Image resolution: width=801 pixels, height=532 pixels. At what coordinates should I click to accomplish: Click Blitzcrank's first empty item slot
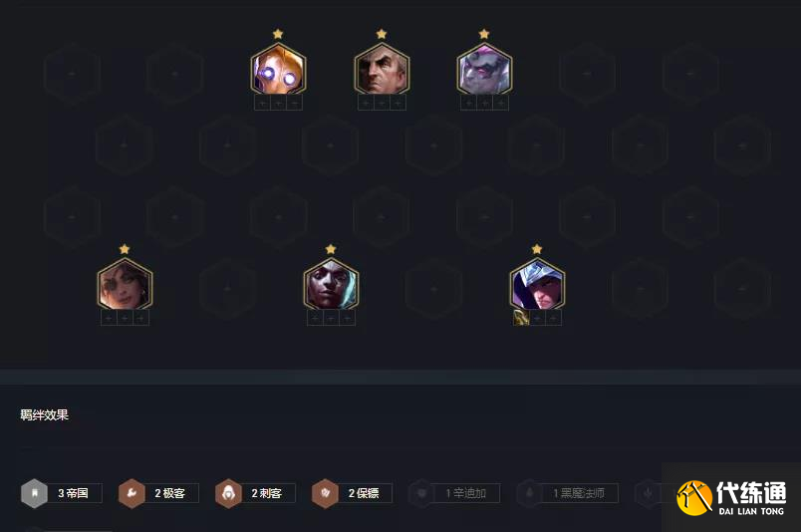[263, 104]
